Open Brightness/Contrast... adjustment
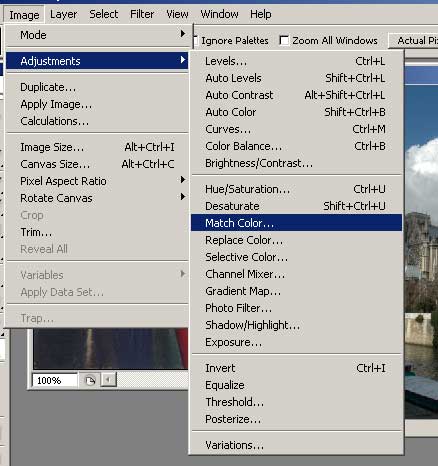The image size is (438, 466). (296, 163)
